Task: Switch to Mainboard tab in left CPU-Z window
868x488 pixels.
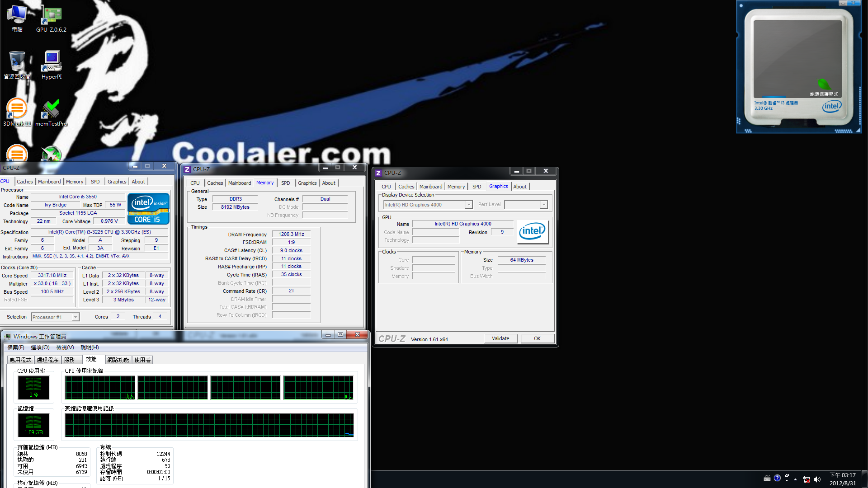Action: 49,182
